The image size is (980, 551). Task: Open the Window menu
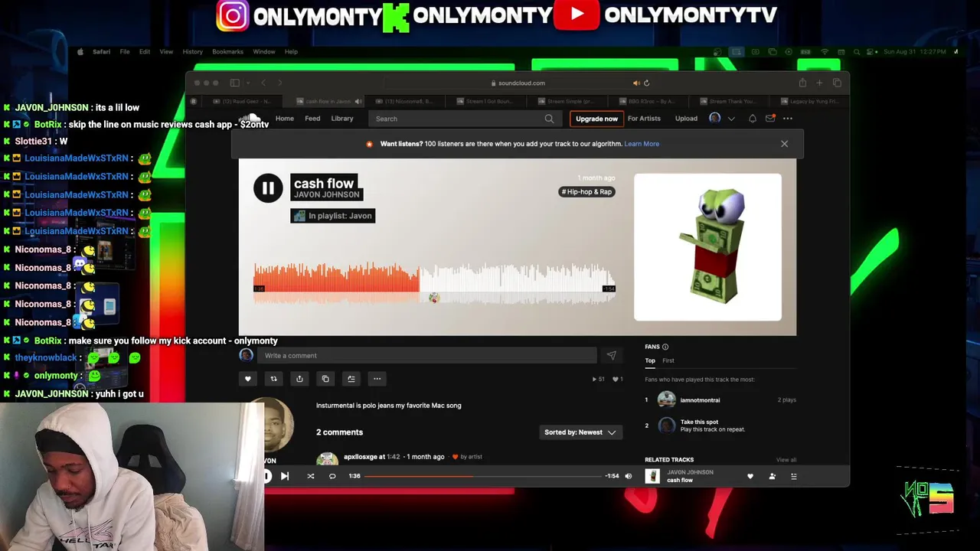tap(264, 52)
